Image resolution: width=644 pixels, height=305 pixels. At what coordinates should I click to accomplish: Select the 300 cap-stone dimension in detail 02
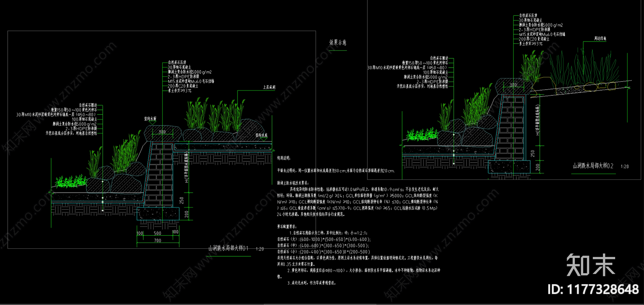[513, 85]
